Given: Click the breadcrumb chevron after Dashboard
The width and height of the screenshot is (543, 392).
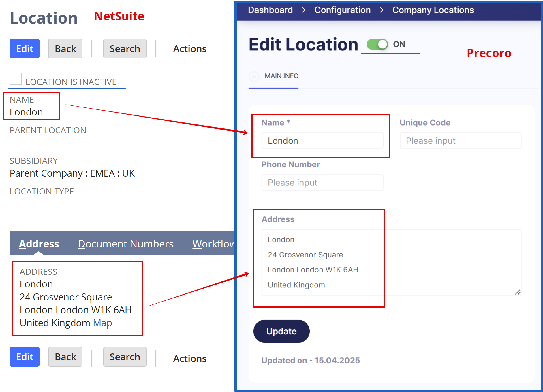Looking at the screenshot, I should (x=304, y=10).
